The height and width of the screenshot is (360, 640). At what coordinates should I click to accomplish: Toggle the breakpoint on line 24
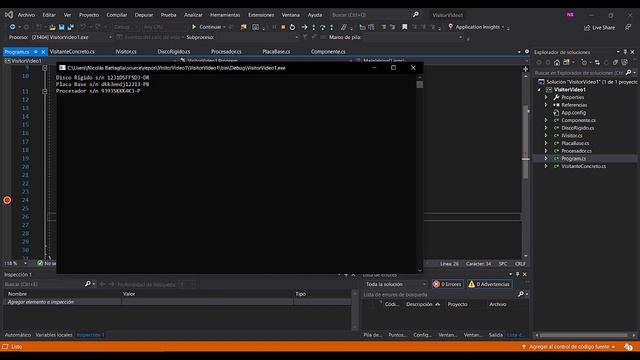(x=7, y=200)
